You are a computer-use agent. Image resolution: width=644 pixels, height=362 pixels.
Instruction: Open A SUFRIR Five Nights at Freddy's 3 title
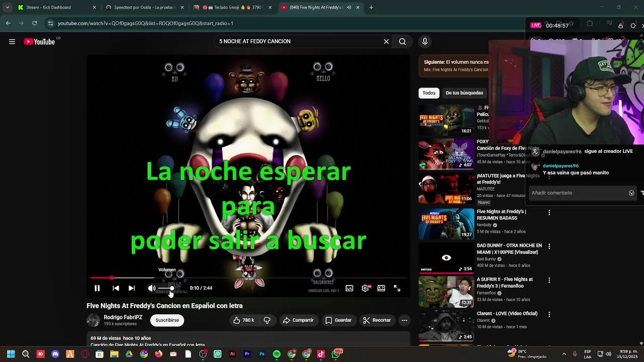tap(505, 283)
